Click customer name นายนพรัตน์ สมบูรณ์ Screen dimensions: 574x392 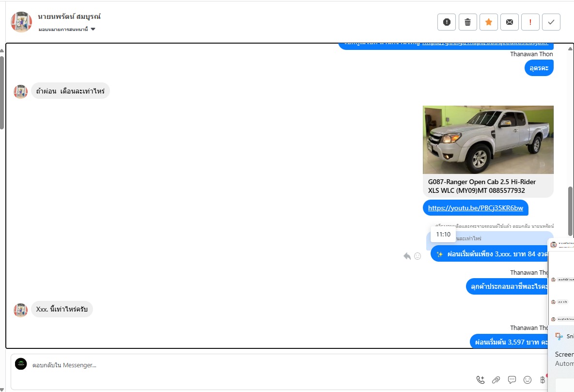(x=69, y=16)
